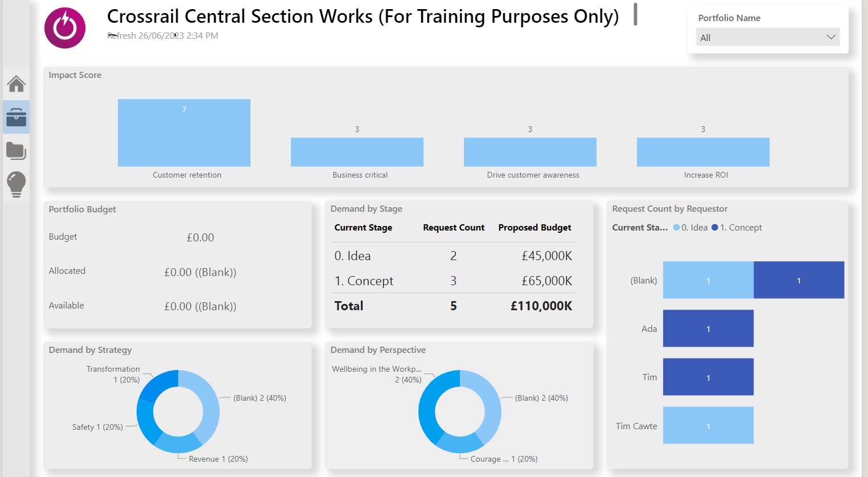Select the '0. Idea' table row label
The width and height of the screenshot is (868, 477).
352,256
